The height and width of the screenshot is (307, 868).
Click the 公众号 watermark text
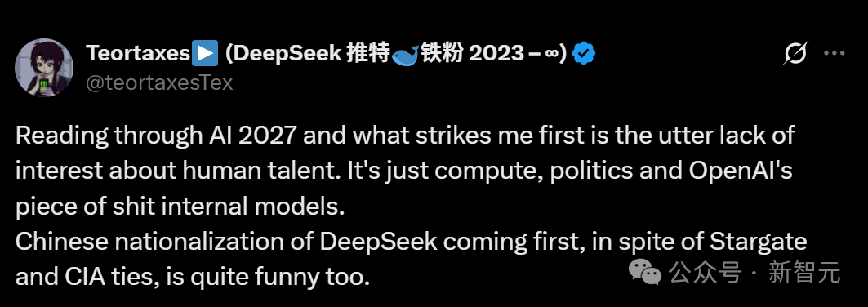(706, 273)
